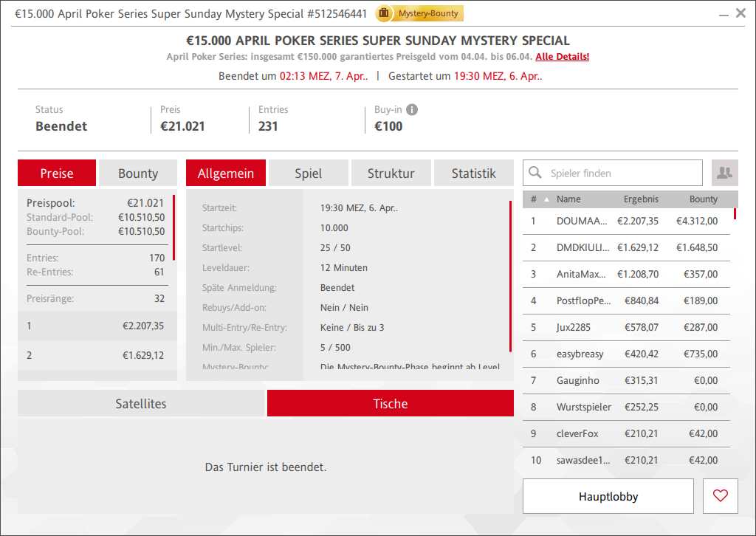Minimize the tournament lobby window
This screenshot has height=536, width=756.
tap(724, 16)
